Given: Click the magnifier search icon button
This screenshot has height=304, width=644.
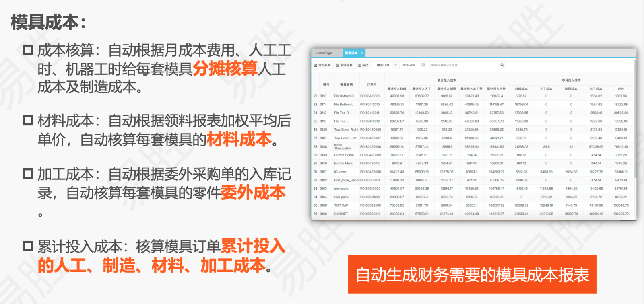Looking at the screenshot, I should [502, 65].
